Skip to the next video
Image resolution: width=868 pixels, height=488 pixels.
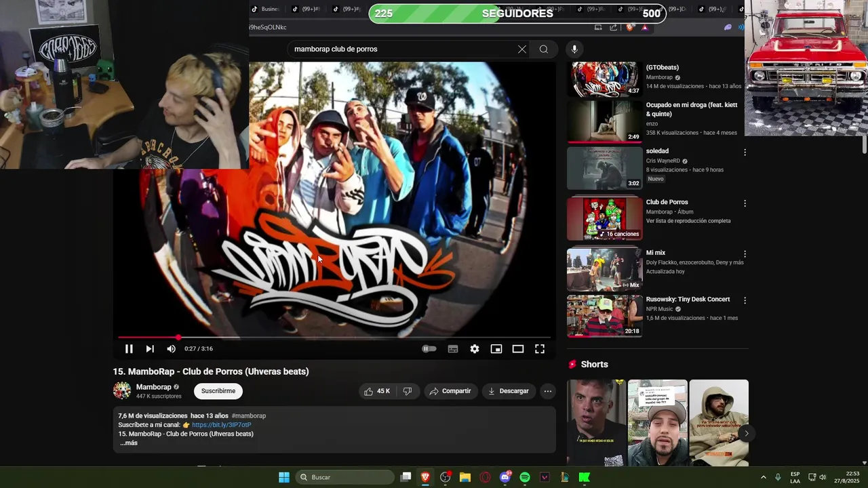pyautogui.click(x=150, y=349)
